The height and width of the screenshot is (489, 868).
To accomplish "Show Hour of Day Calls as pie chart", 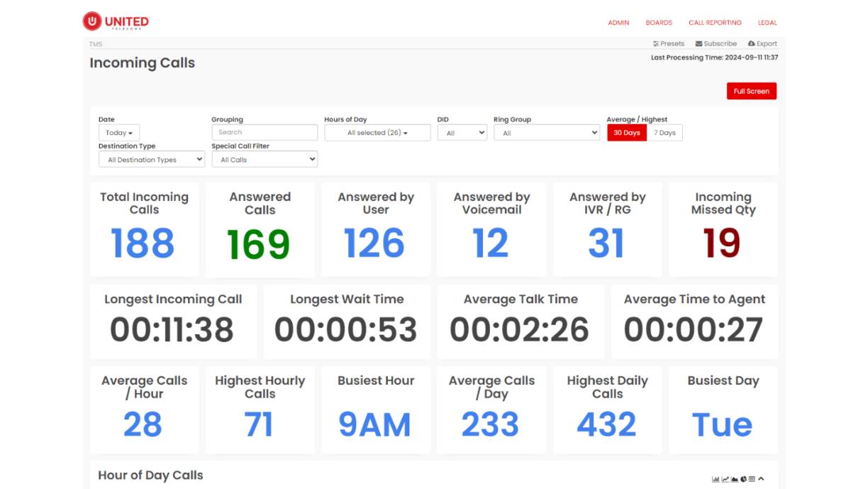I will pyautogui.click(x=742, y=479).
